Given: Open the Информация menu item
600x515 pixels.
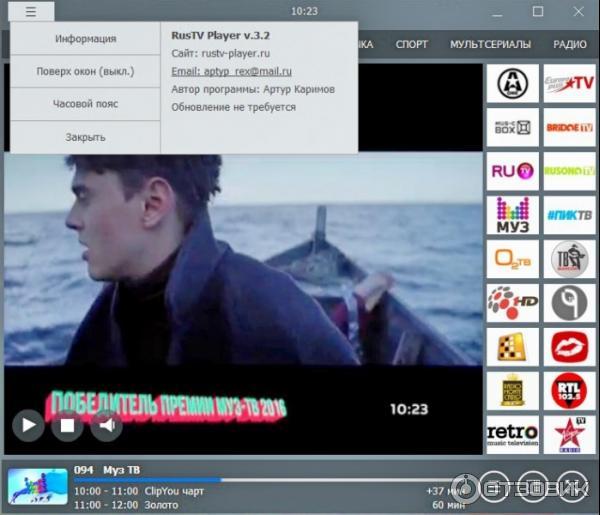Looking at the screenshot, I should (85, 39).
